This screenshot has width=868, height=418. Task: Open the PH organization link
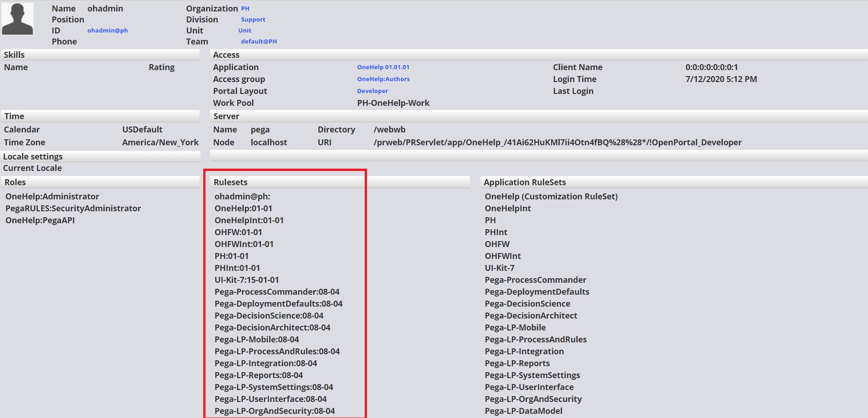tap(245, 8)
